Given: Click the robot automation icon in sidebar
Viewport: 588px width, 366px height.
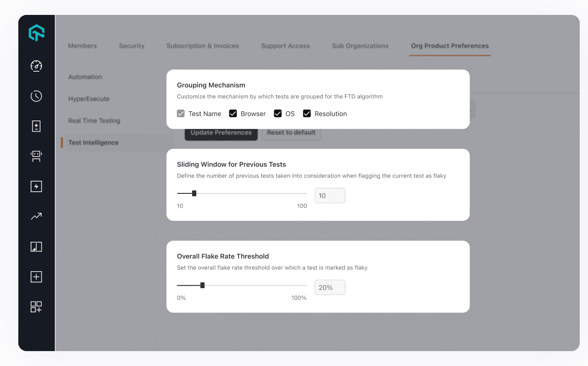Looking at the screenshot, I should pyautogui.click(x=36, y=156).
